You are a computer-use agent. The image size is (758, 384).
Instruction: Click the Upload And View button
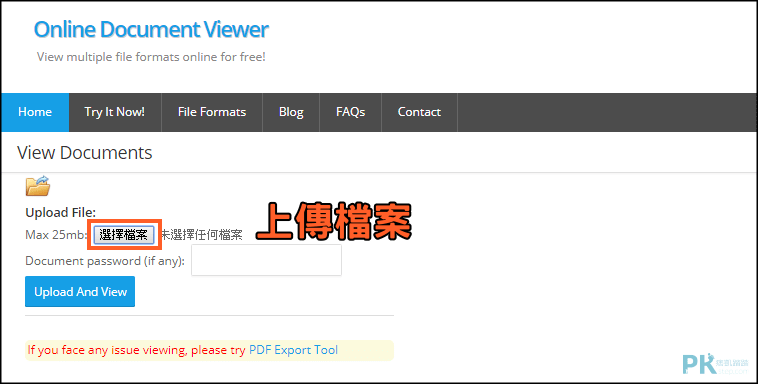80,292
